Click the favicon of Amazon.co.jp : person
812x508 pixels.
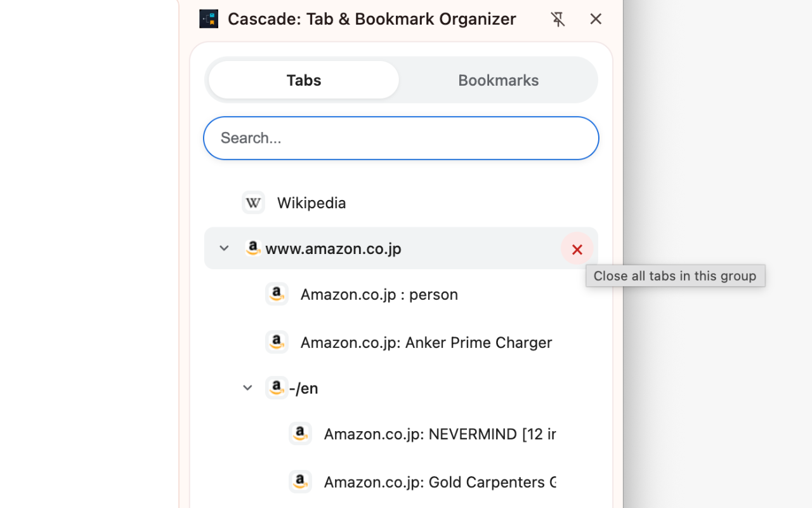click(x=277, y=294)
